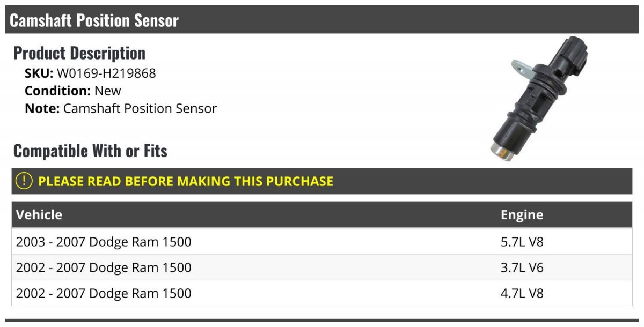Click the Compatible With or Fits heading
The width and height of the screenshot is (644, 327).
point(90,151)
